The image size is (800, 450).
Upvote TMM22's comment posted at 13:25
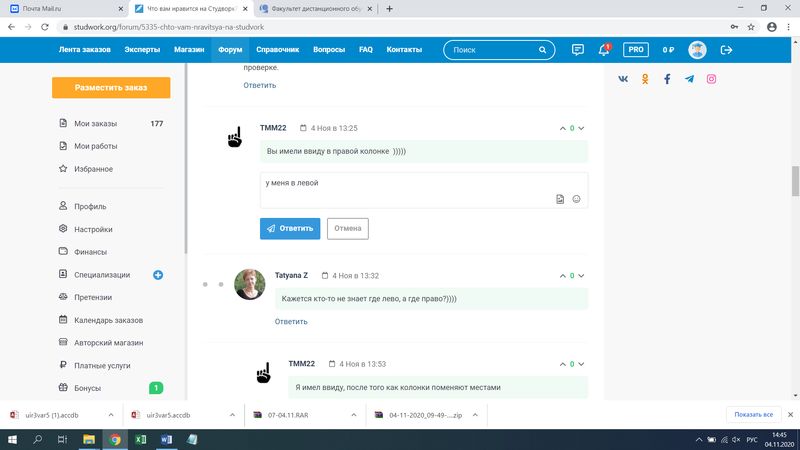(562, 128)
